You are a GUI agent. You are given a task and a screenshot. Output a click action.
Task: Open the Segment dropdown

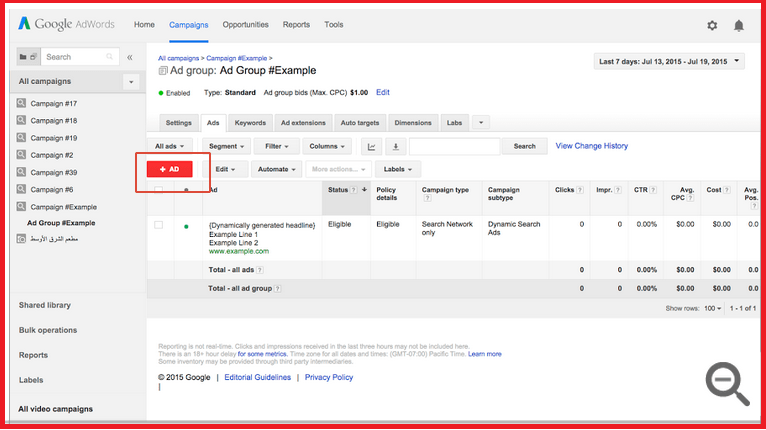click(226, 146)
